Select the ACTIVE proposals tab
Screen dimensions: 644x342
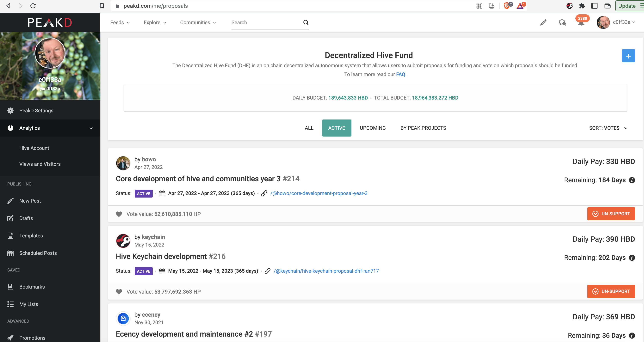tap(337, 128)
